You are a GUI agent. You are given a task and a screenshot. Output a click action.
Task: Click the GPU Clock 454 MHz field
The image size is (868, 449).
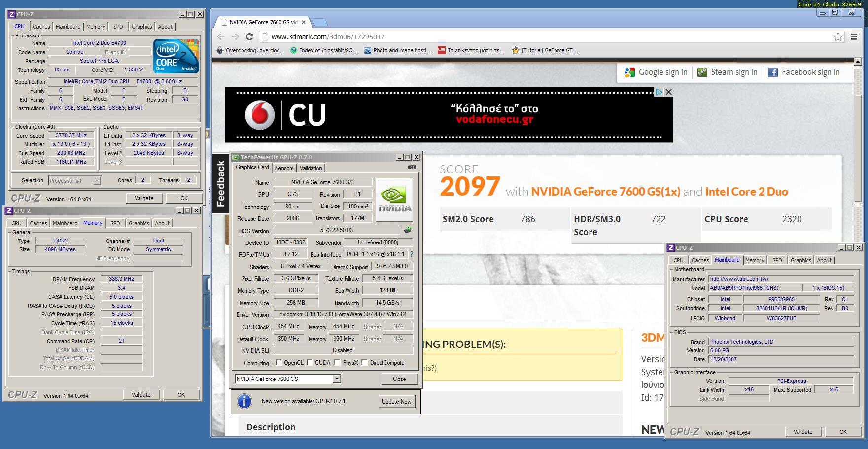coord(288,326)
